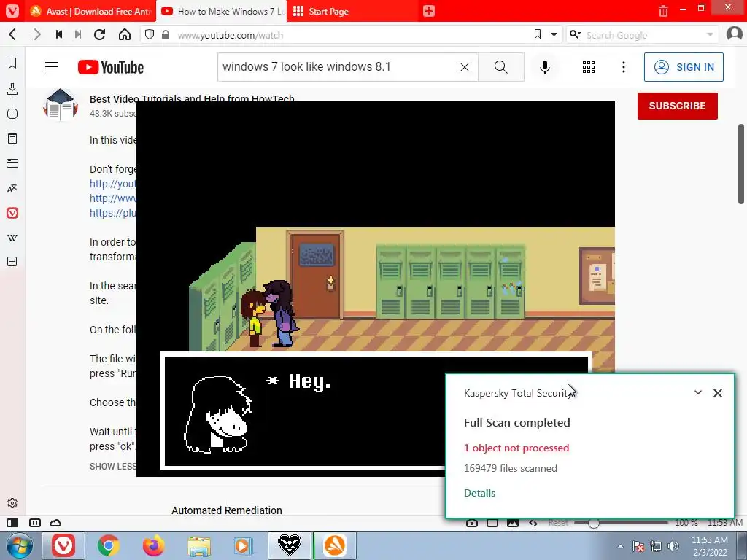Viewport: 747px width, 560px height.
Task: Open the Deltarune heart taskbar app
Action: click(x=290, y=545)
